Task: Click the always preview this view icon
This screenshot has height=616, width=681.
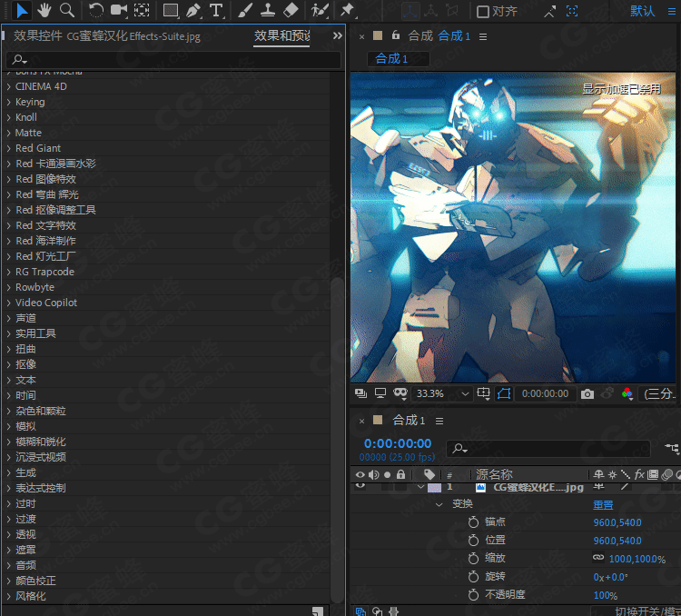Action: pos(360,393)
